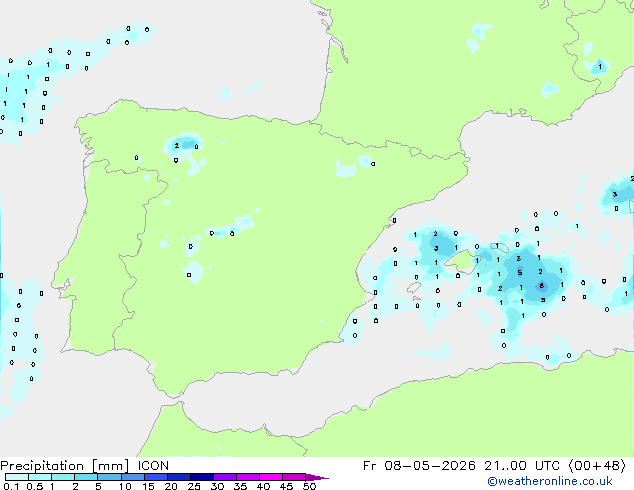The height and width of the screenshot is (490, 634).
Task: Click the "ICON" model name label
Action: point(153,466)
